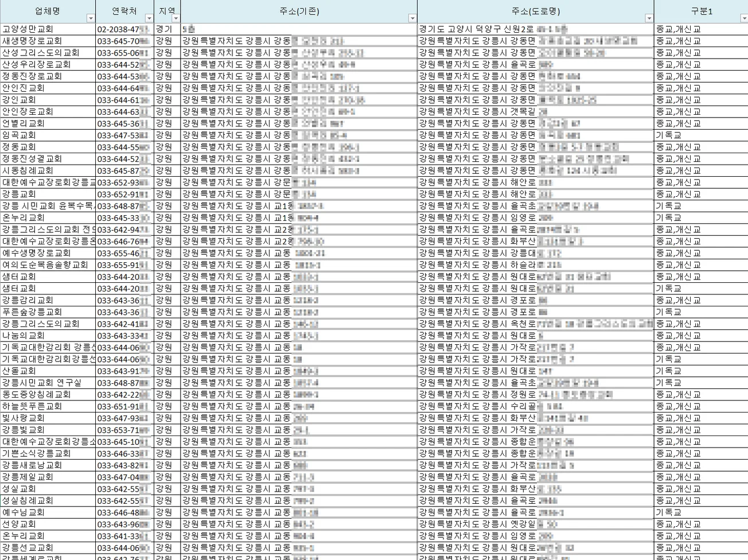Select the 산성우리장로교회 cell
Screen dimensions: 748x560
[x=48, y=64]
